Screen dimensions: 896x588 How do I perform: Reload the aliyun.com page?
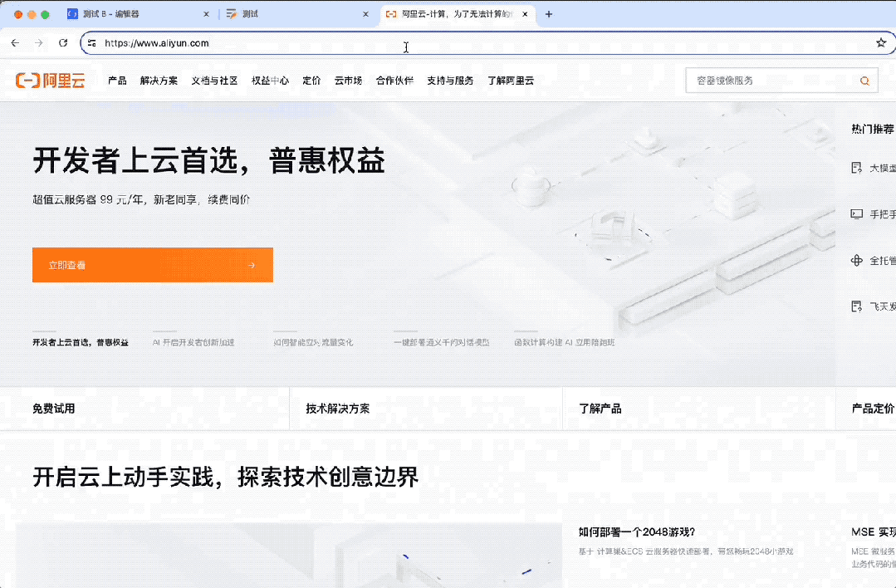63,43
